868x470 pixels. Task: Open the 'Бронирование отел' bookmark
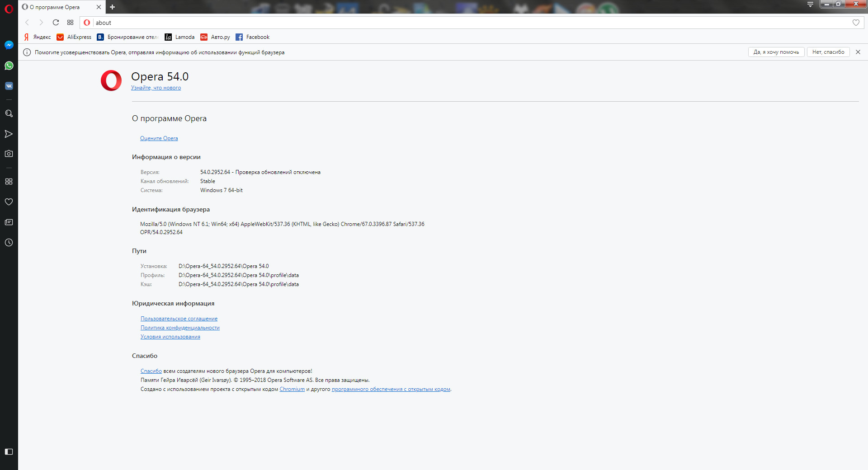pos(127,37)
